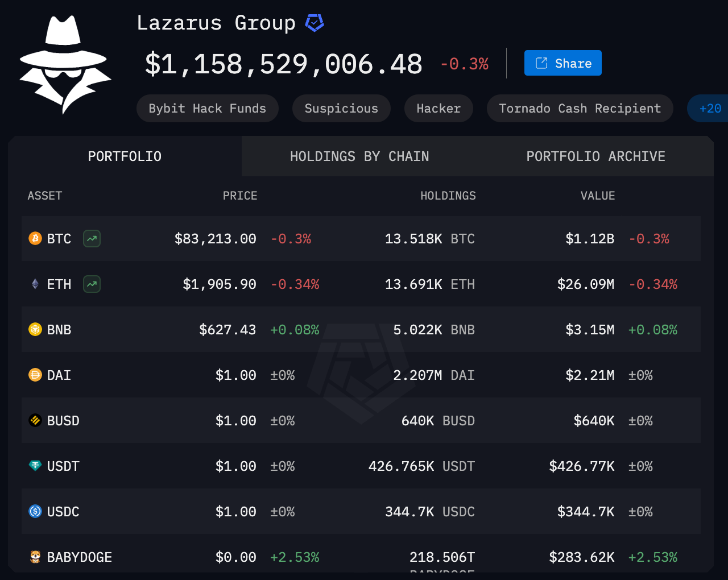Click the Lazarus Group hacker avatar
Image resolution: width=728 pixels, height=580 pixels.
point(65,64)
